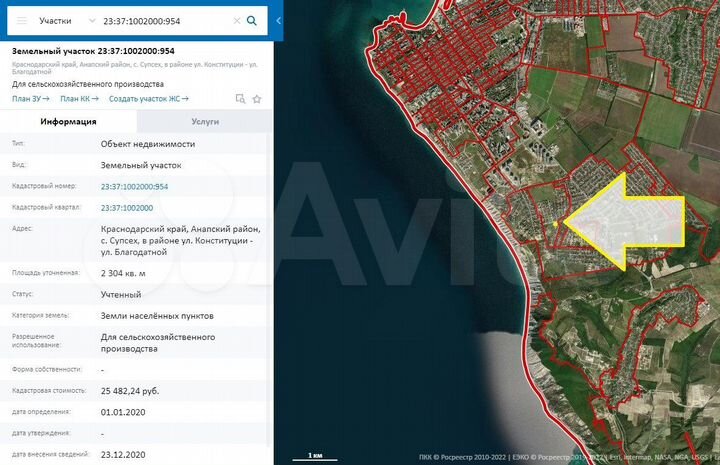Open Создать участок ЖС link
Image resolution: width=720 pixels, height=465 pixels.
click(x=149, y=99)
